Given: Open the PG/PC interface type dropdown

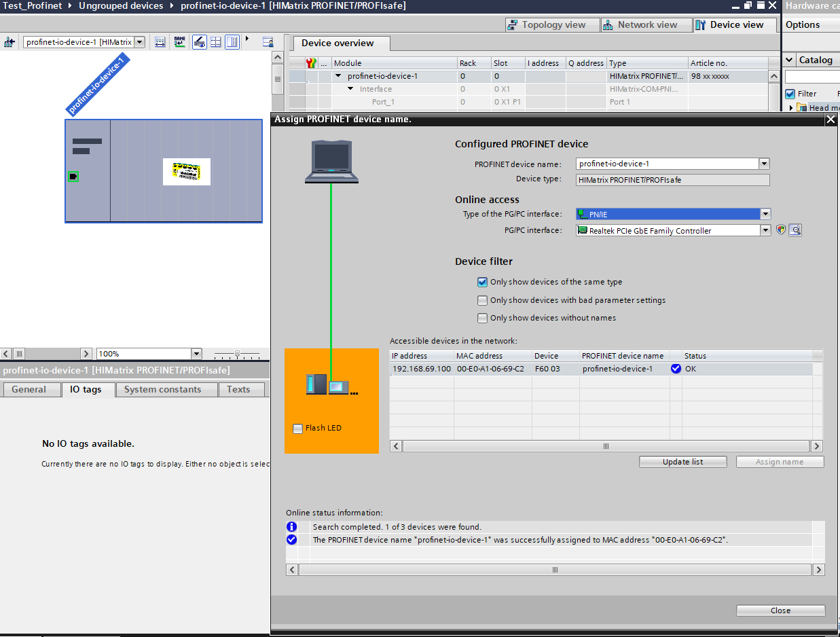Looking at the screenshot, I should pyautogui.click(x=765, y=214).
